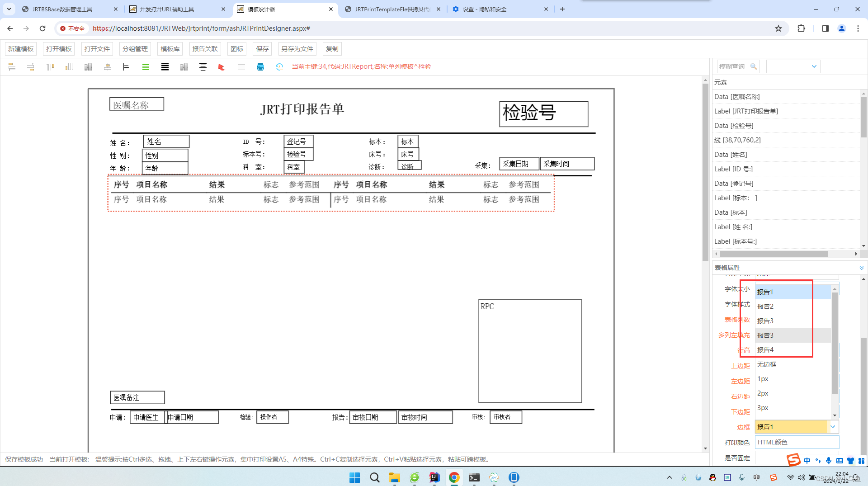868x486 pixels.
Task: Click the magnifier in 模糊查询 search box
Action: (754, 66)
